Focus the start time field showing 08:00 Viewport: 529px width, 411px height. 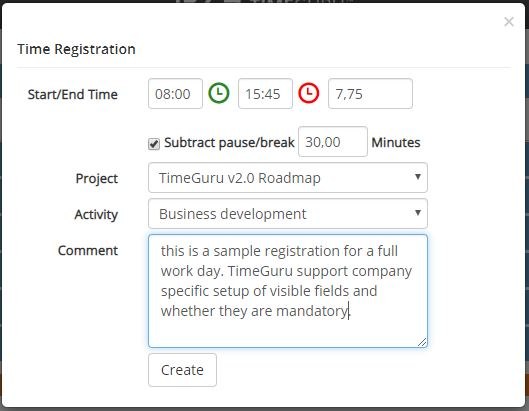(x=175, y=93)
